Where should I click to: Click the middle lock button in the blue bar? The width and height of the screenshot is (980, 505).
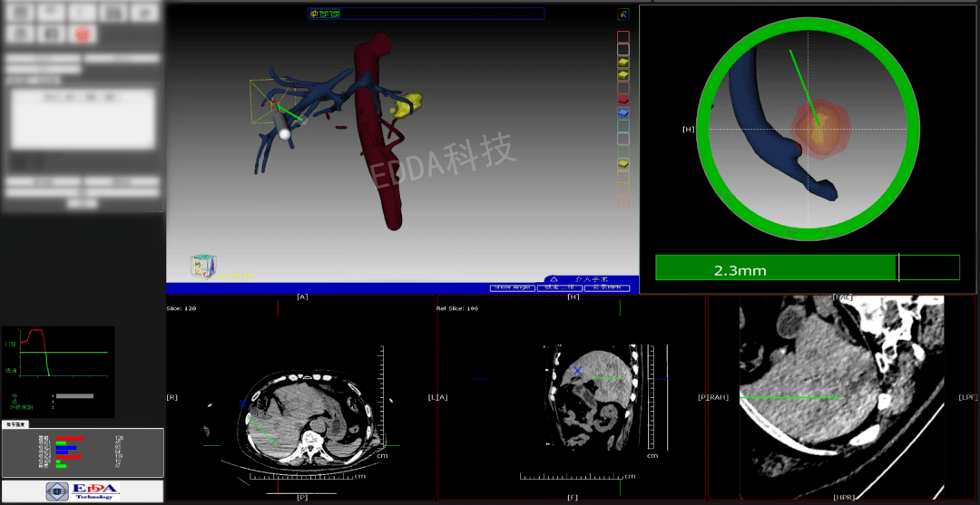[x=559, y=287]
